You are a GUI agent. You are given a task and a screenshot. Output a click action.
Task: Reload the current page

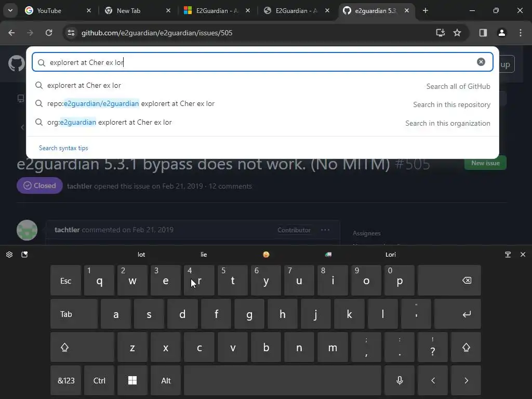point(49,33)
